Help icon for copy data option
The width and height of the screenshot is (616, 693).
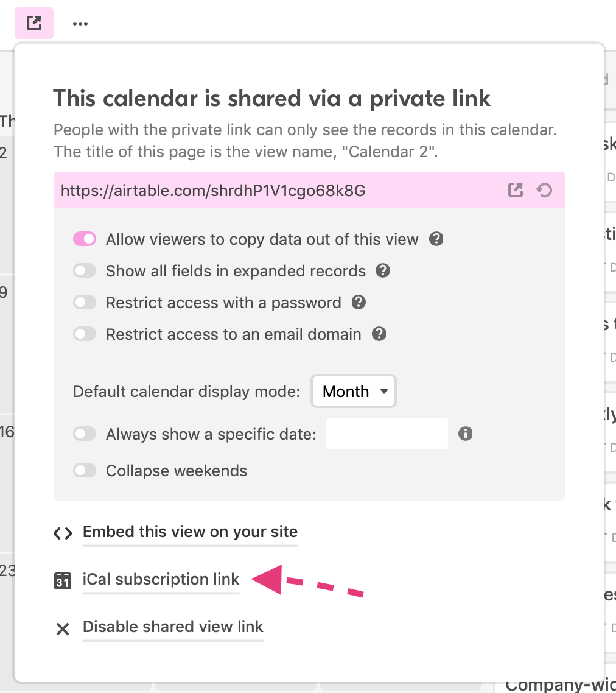[x=436, y=239]
